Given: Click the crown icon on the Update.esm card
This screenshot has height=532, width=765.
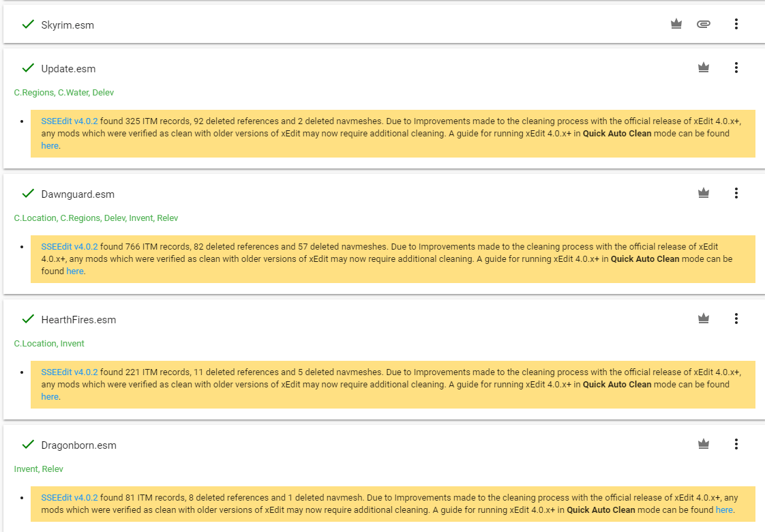Looking at the screenshot, I should click(704, 68).
